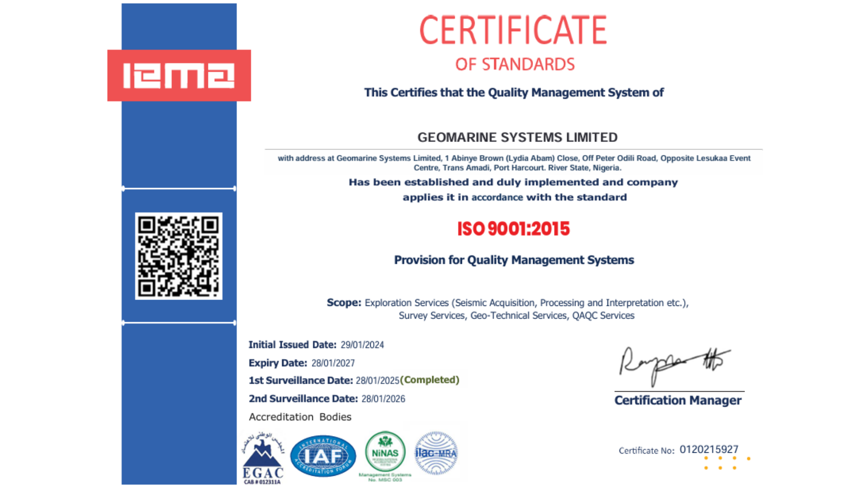The height and width of the screenshot is (488, 868).
Task: Click the NiNAS green logo
Action: (x=385, y=452)
